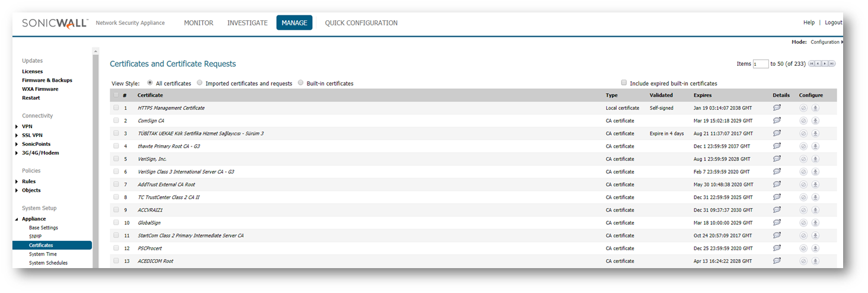Image resolution: width=868 pixels, height=293 pixels.
Task: Open WXA Firmware page
Action: click(40, 89)
